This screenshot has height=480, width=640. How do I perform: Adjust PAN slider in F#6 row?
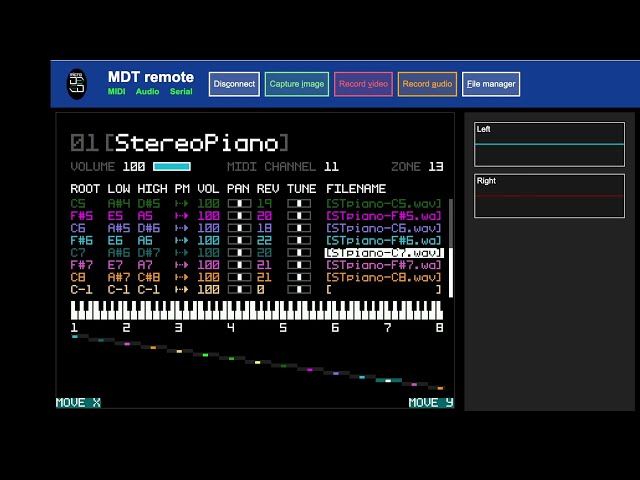239,240
